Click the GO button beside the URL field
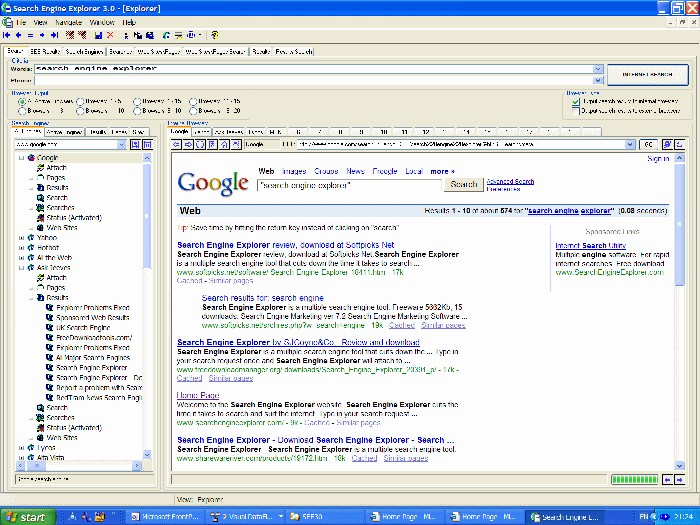Screen dimensions: 700x525 (x=648, y=144)
